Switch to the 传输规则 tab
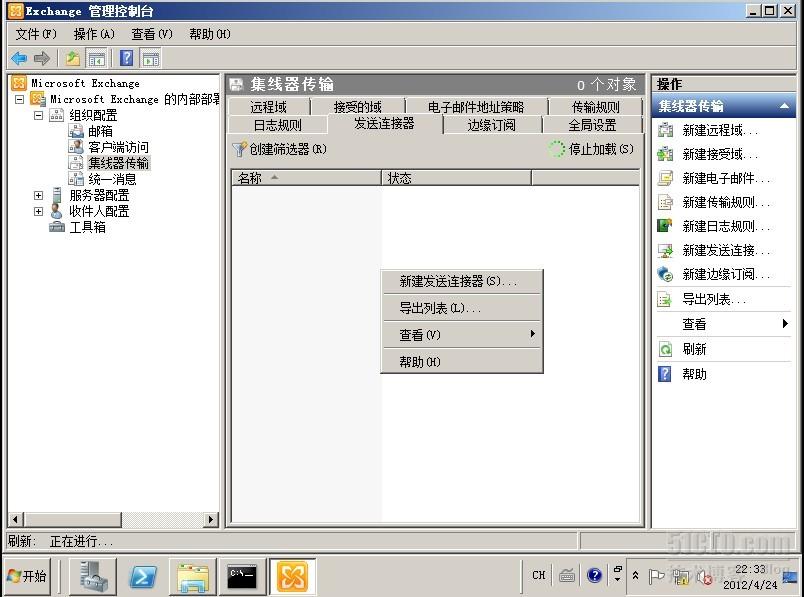Image resolution: width=804 pixels, height=597 pixels. point(595,107)
